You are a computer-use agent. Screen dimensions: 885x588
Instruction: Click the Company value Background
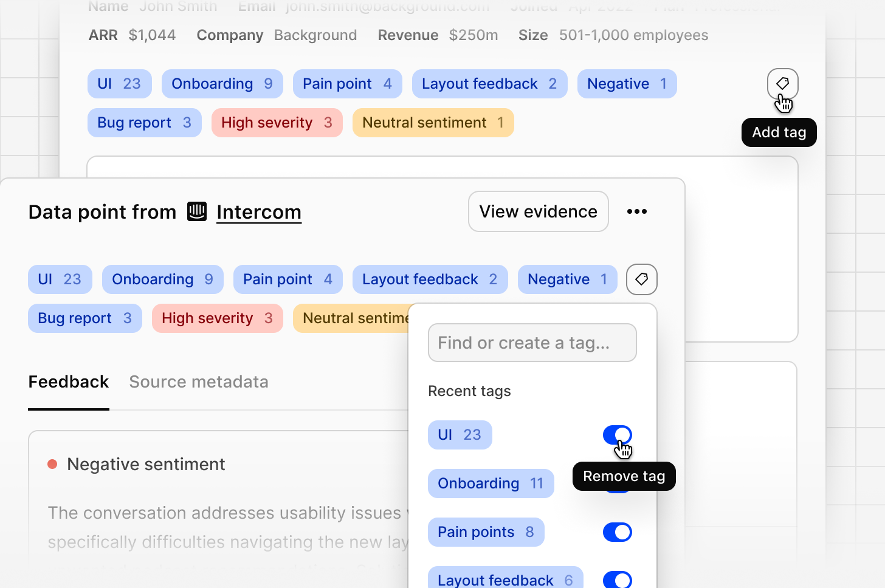point(315,35)
